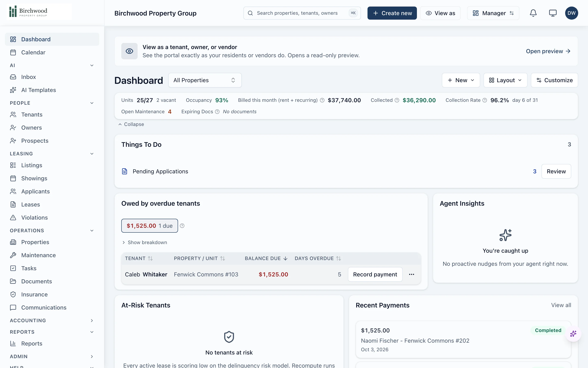The width and height of the screenshot is (588, 368).
Task: Click View all in Recent Payments
Action: (x=561, y=305)
